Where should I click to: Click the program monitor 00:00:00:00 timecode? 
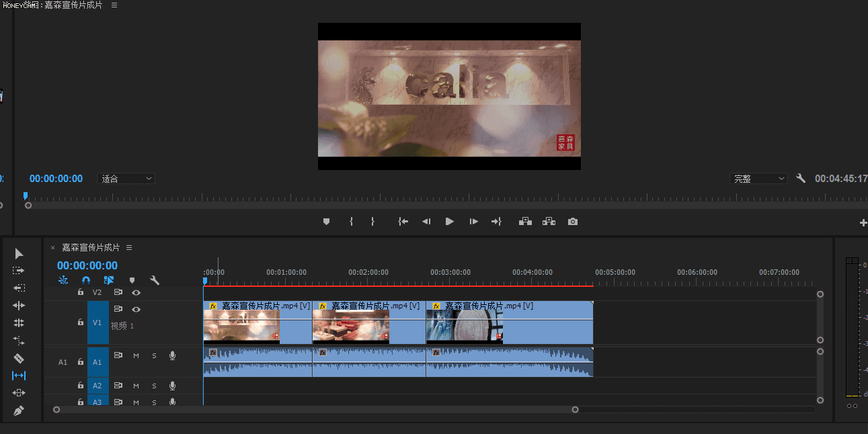click(56, 179)
